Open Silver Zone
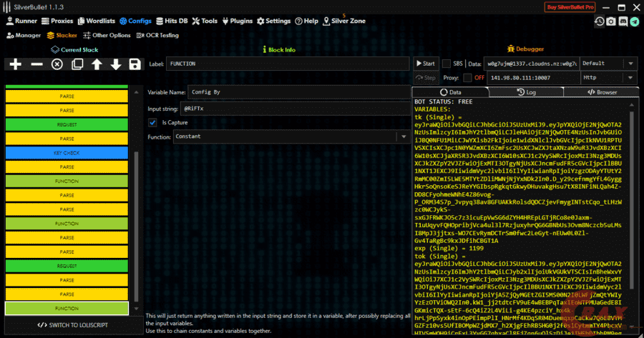Screen dimensions: 644x338 click(344, 21)
